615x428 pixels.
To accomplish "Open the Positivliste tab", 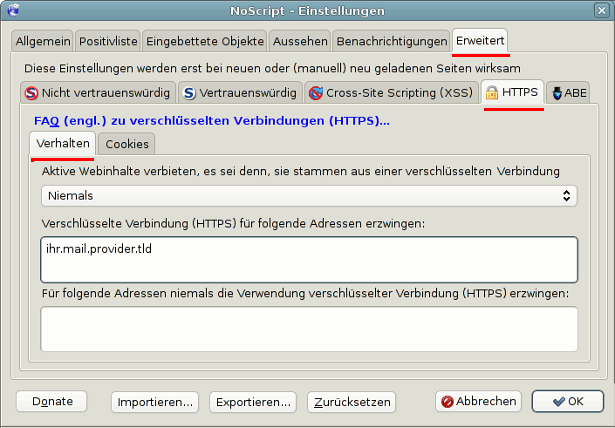I will click(106, 41).
